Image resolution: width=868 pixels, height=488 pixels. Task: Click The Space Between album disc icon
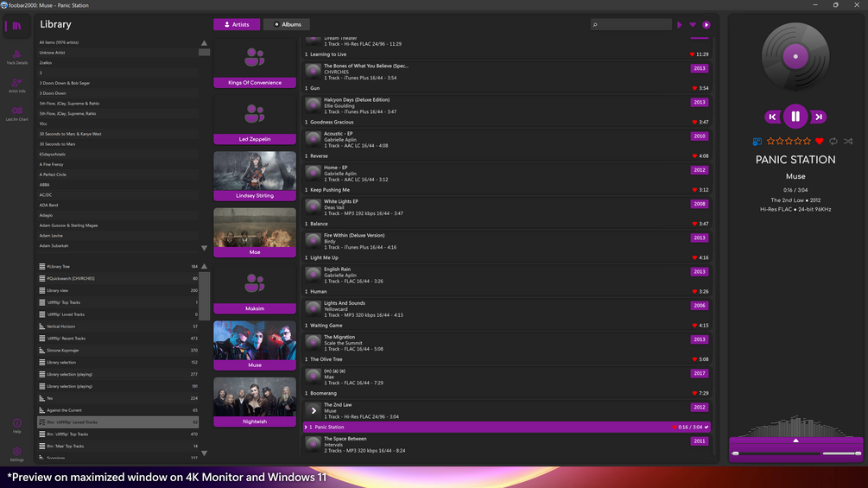[314, 444]
